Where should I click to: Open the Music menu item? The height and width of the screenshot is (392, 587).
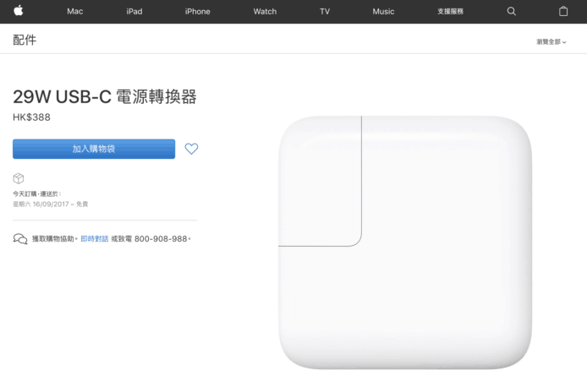tap(383, 11)
